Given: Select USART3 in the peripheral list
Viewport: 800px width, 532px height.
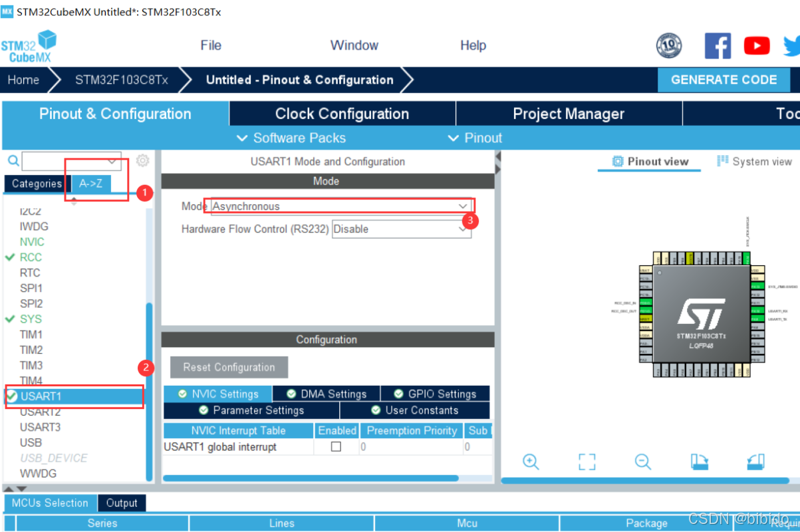Looking at the screenshot, I should [x=40, y=427].
